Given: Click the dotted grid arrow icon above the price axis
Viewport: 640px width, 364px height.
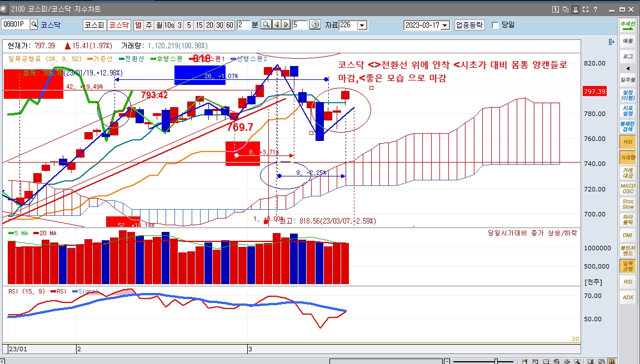Looking at the screenshot, I should click(x=611, y=42).
